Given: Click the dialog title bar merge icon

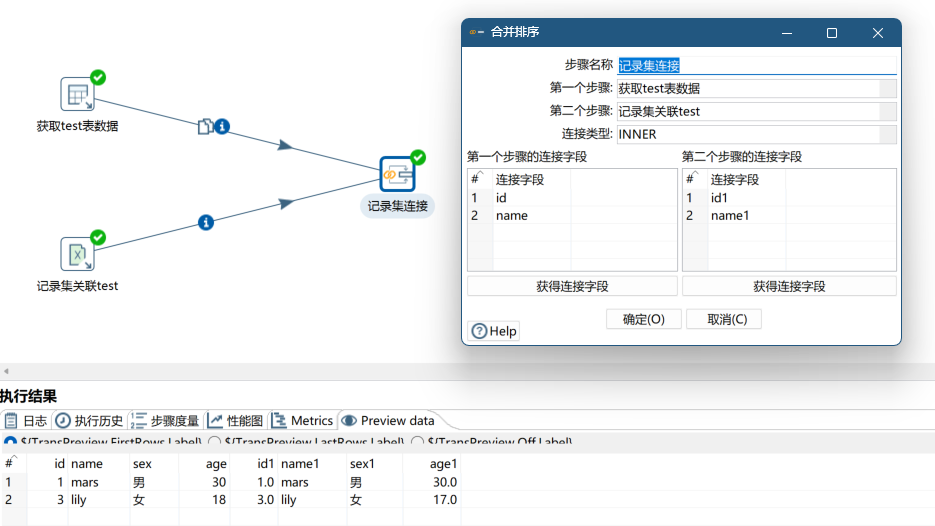Looking at the screenshot, I should click(x=474, y=33).
